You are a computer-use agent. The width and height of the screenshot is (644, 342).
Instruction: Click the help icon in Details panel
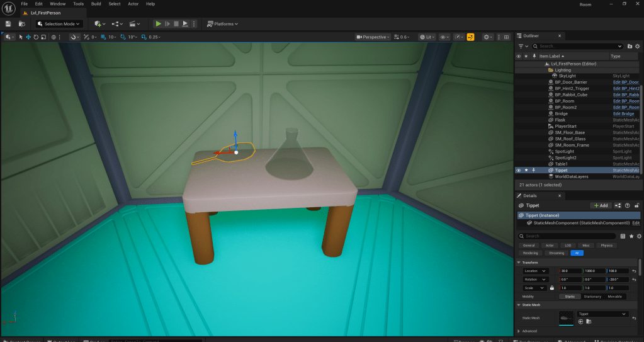[627, 205]
